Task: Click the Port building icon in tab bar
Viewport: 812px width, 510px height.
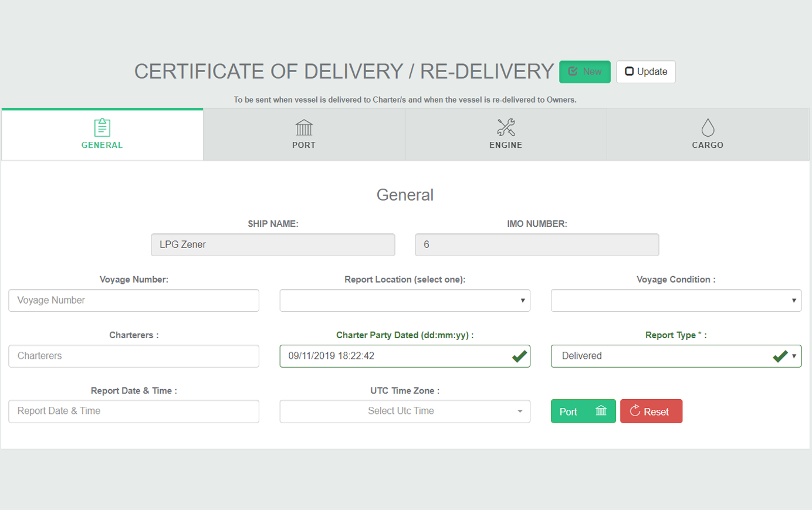Action: point(304,127)
